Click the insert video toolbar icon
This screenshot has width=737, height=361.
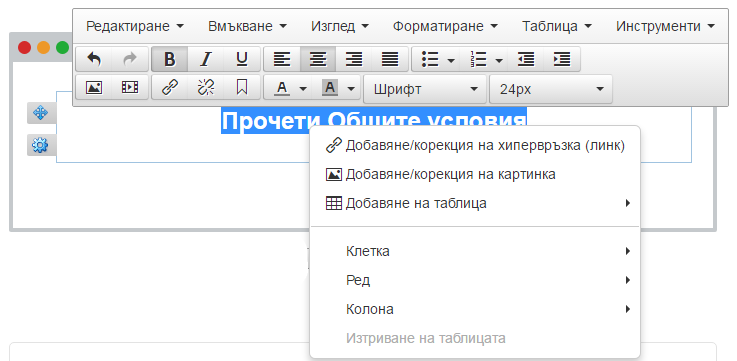[x=130, y=87]
